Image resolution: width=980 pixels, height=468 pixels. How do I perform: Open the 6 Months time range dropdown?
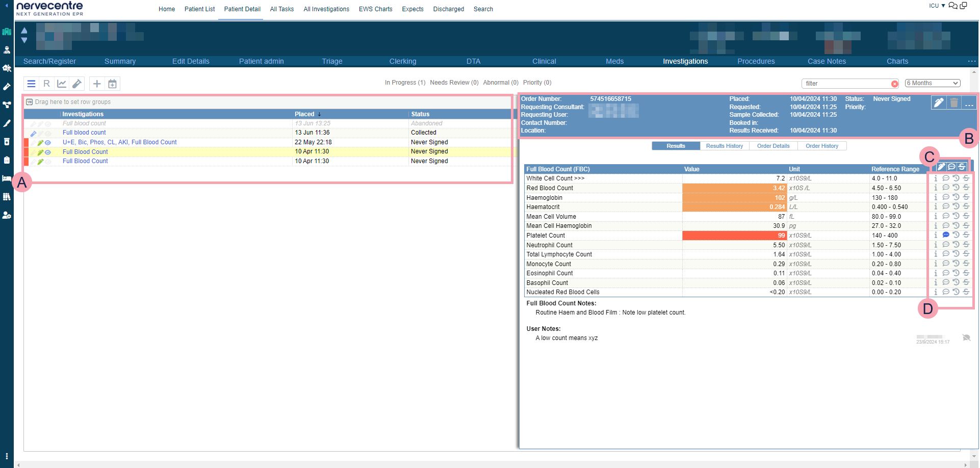(x=933, y=83)
